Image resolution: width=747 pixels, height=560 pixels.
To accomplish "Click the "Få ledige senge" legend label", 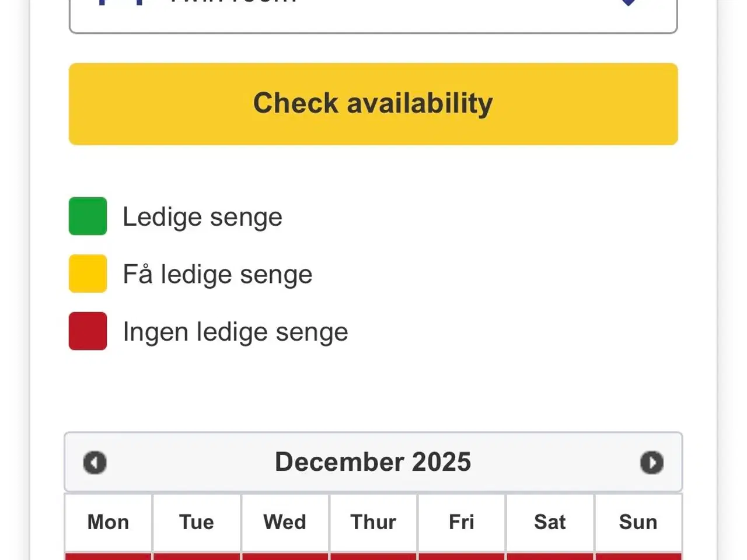I will point(218,274).
